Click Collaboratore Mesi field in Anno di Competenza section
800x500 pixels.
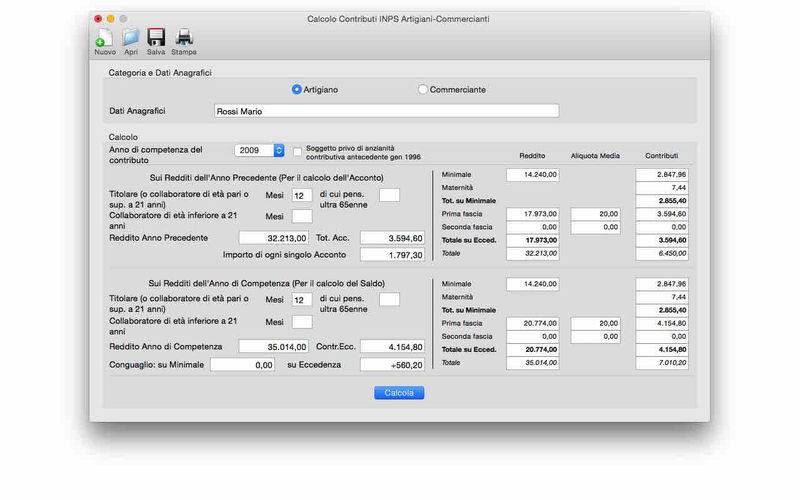(302, 322)
